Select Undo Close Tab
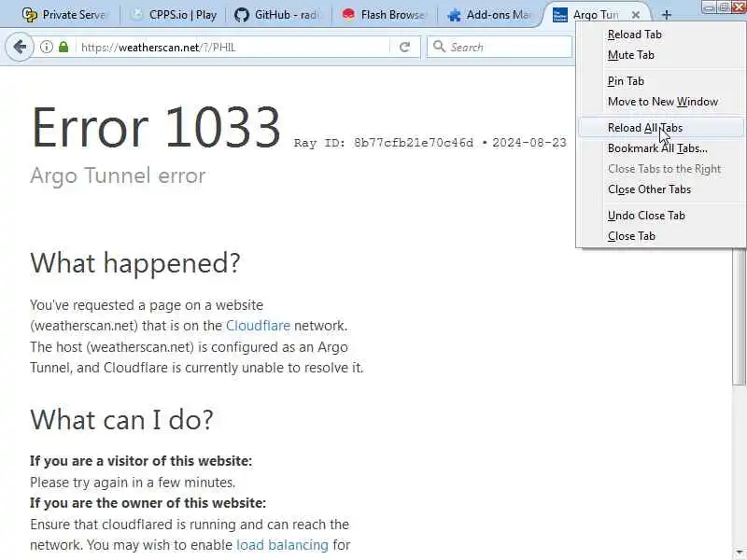 coord(660,216)
